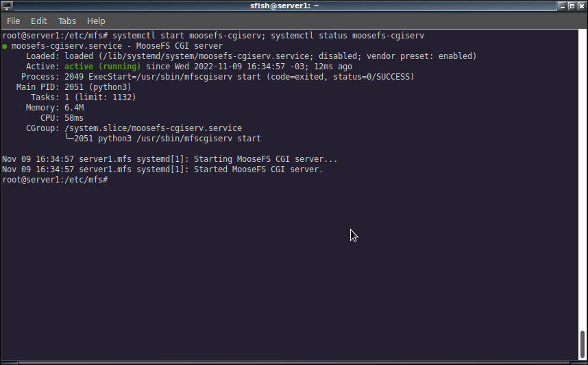Click the /system.slice/moosefs-cgiserv.service CGroup path
Image resolution: width=588 pixels, height=365 pixels.
pos(153,128)
